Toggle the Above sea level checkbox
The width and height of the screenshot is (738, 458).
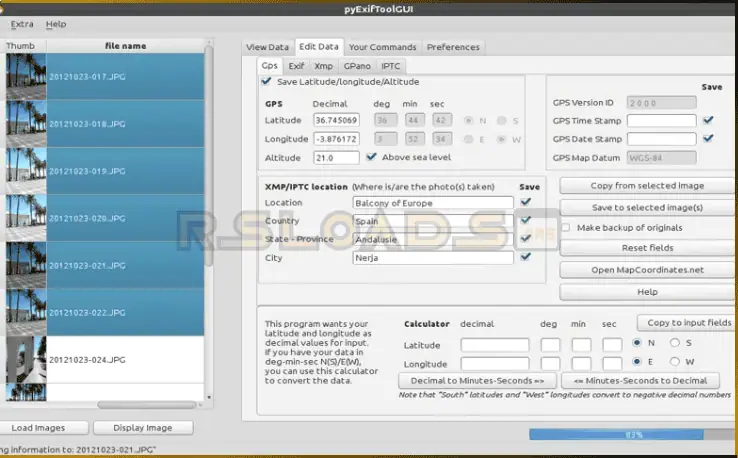(372, 157)
